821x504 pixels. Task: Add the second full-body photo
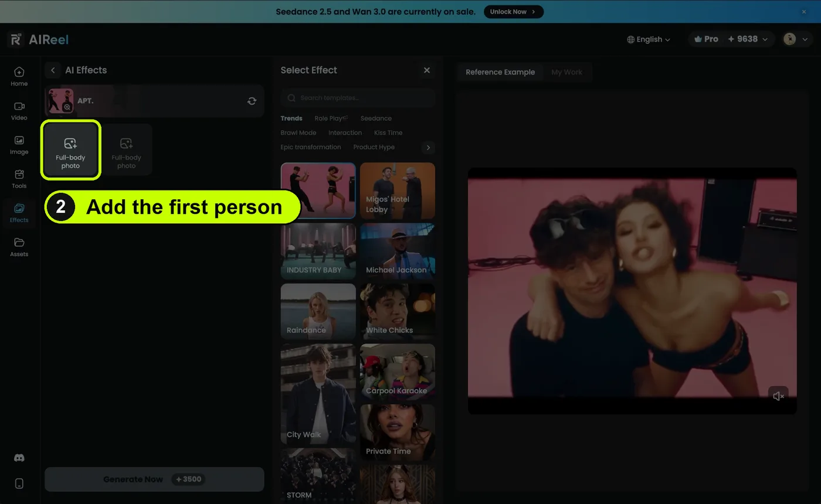tap(126, 149)
